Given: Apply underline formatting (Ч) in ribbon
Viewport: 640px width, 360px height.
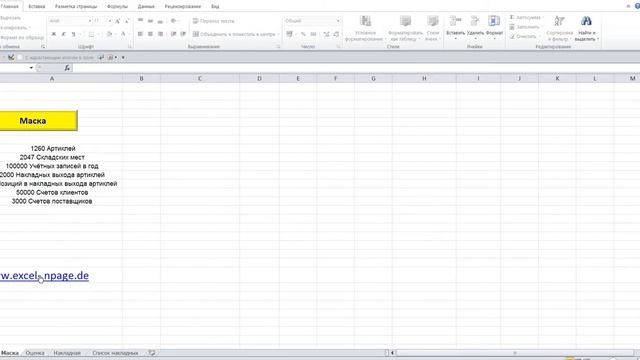Looking at the screenshot, I should point(73,34).
